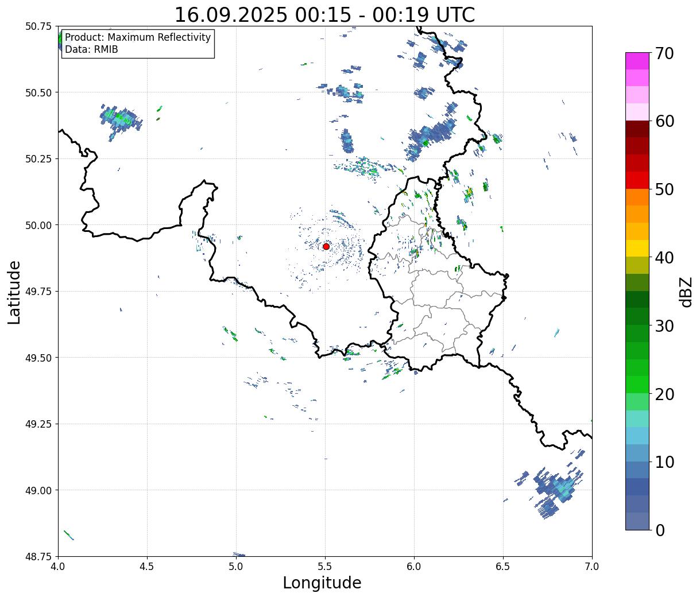Click the longitude tick label 5.0
Image resolution: width=700 pixels, height=597 pixels.
pos(236,567)
